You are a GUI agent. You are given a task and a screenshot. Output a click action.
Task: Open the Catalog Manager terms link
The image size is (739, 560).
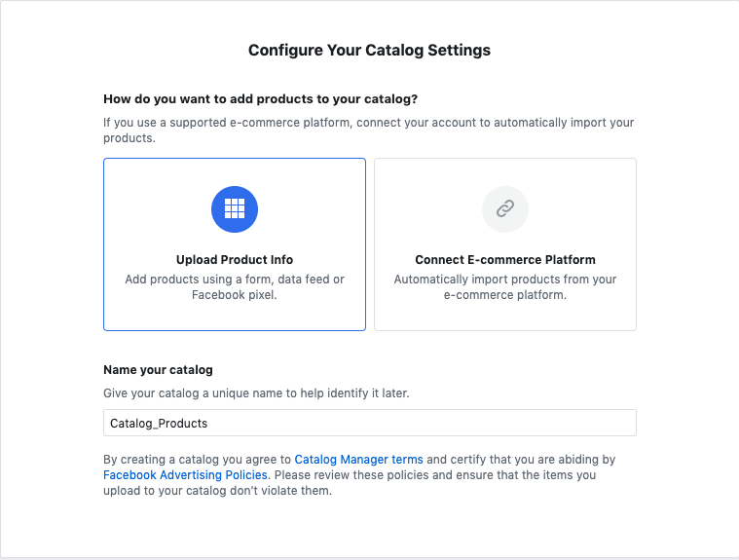click(x=358, y=459)
